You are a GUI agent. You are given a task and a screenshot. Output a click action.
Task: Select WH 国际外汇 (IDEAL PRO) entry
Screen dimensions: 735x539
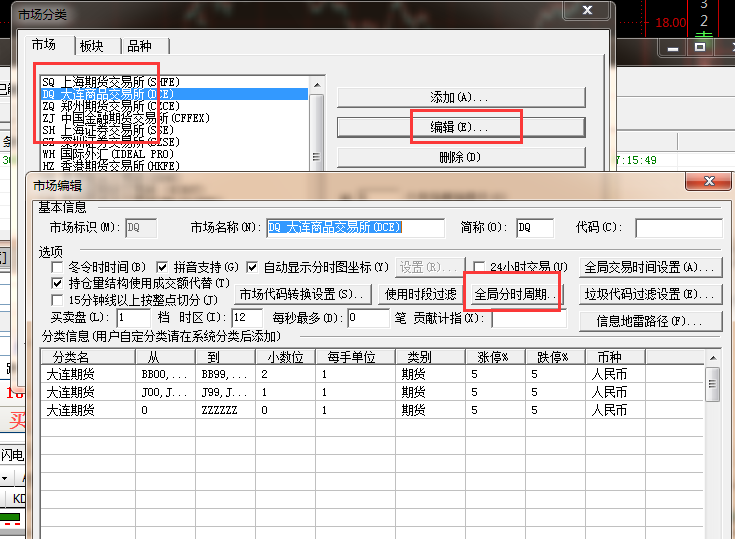[x=174, y=154]
